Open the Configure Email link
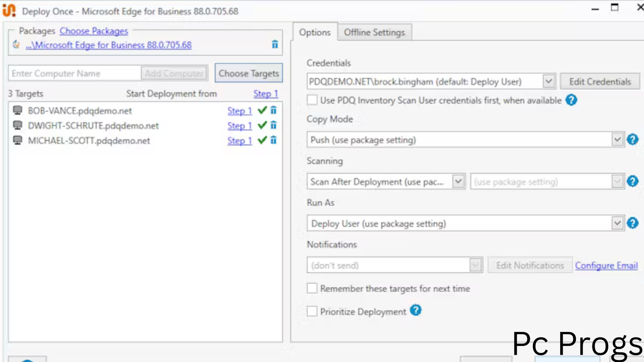 pos(606,265)
